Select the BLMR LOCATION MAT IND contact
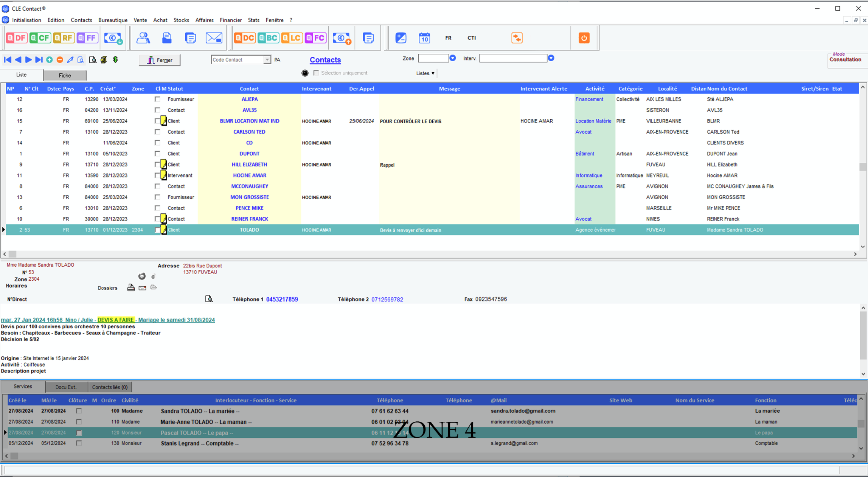Image resolution: width=868 pixels, height=477 pixels. coord(250,121)
